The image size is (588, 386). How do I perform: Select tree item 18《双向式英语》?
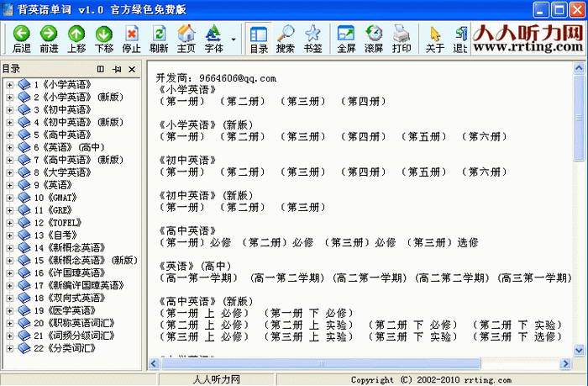coord(70,299)
